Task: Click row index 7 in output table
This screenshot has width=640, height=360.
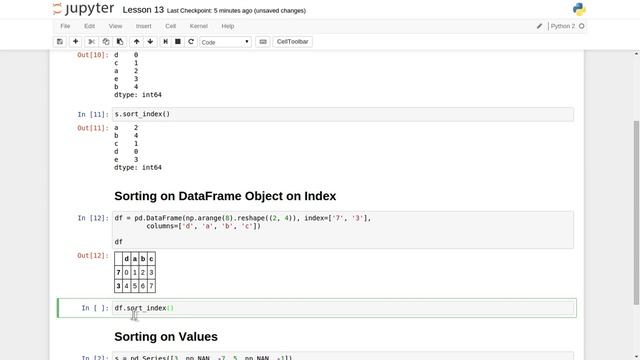Action: (118, 272)
